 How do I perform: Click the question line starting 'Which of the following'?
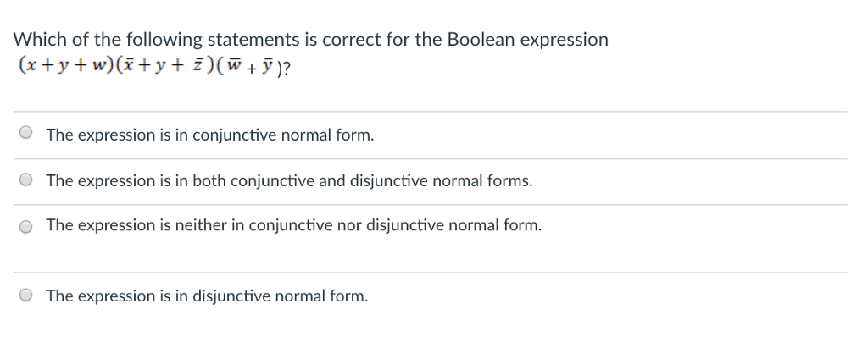[310, 40]
